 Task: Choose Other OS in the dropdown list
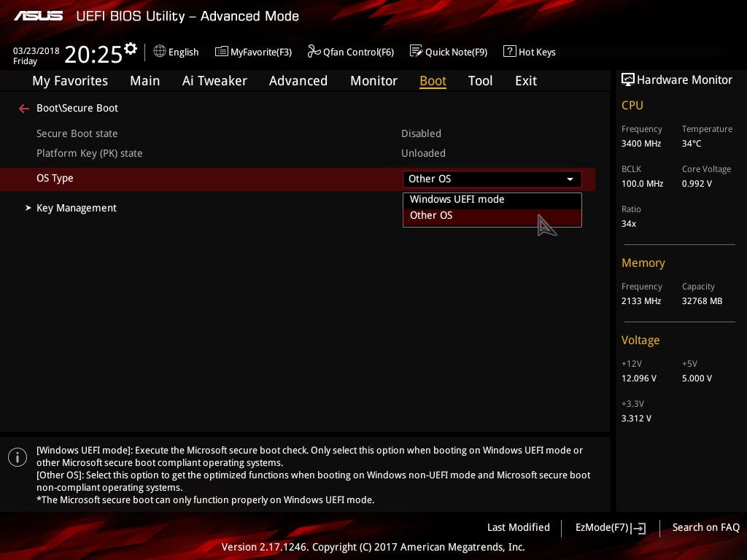492,216
